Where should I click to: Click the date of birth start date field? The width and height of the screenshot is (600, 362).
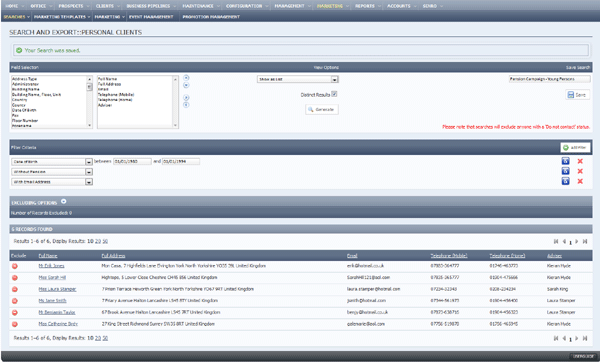[132, 161]
